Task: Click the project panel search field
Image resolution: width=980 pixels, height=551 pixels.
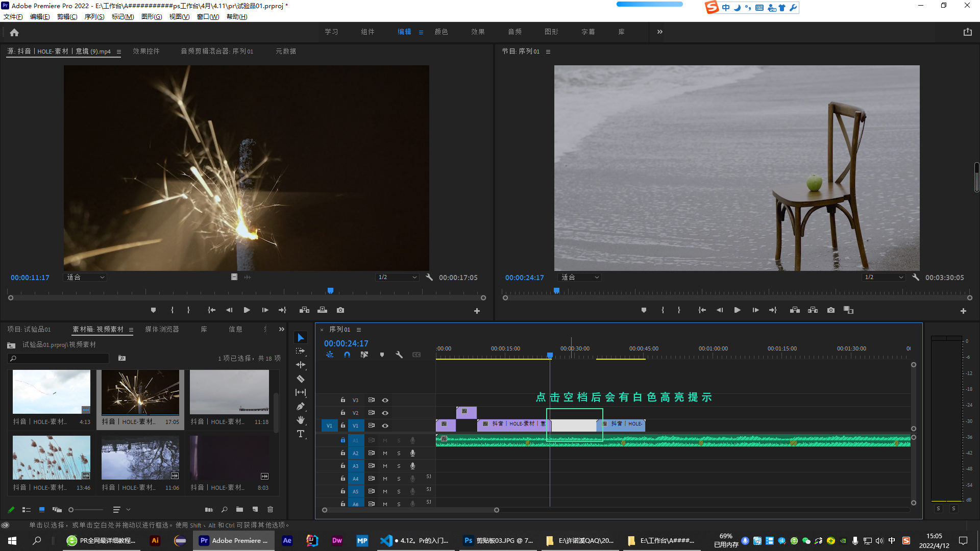Action: pyautogui.click(x=59, y=358)
